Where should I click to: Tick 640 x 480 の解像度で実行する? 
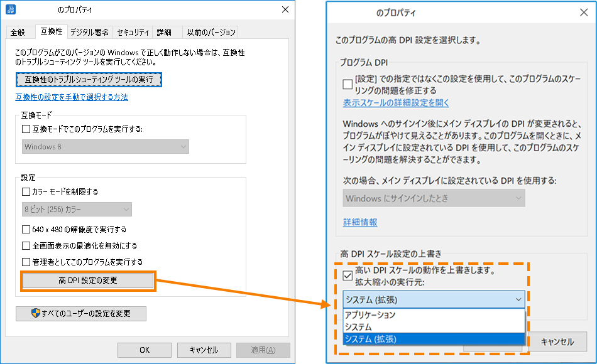click(x=26, y=229)
